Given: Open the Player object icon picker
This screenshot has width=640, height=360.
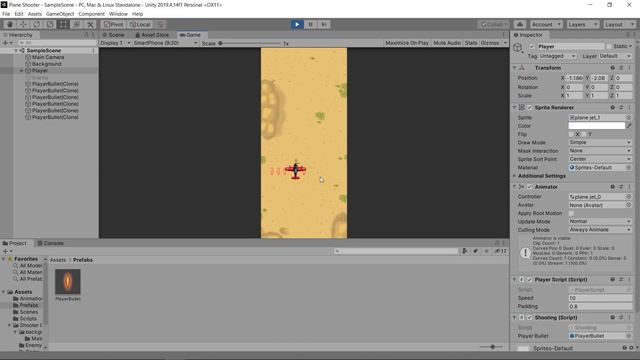Looking at the screenshot, I should [518, 48].
